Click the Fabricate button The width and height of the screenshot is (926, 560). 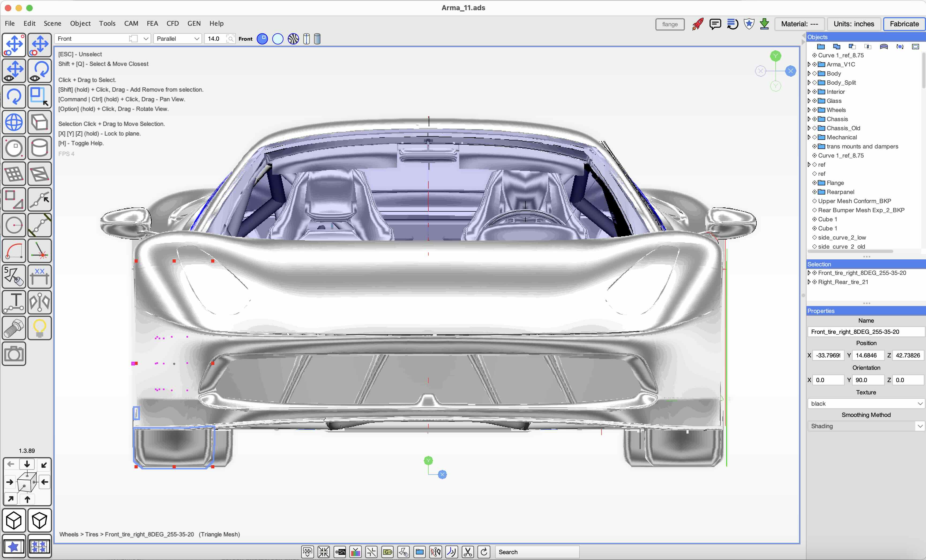coord(904,24)
